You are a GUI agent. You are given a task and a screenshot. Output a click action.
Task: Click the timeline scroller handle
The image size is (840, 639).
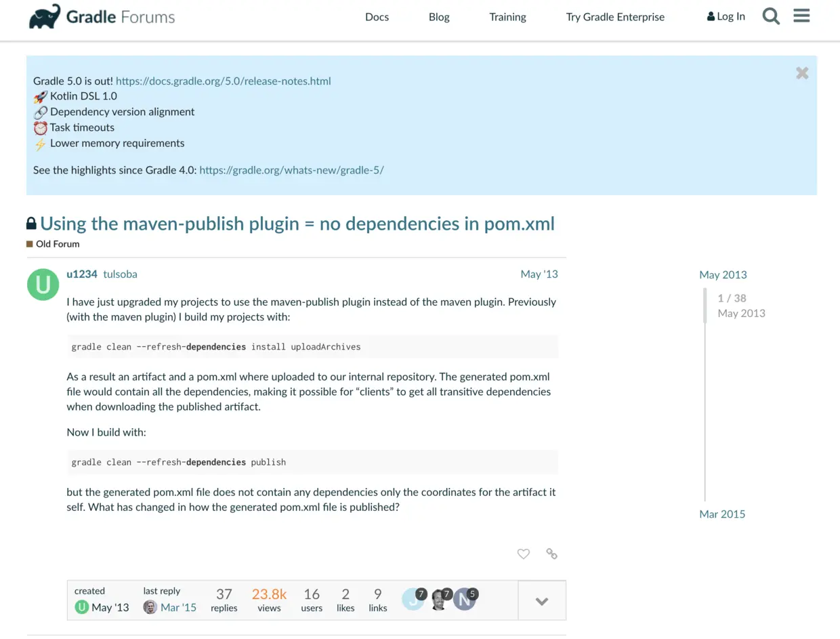point(705,305)
